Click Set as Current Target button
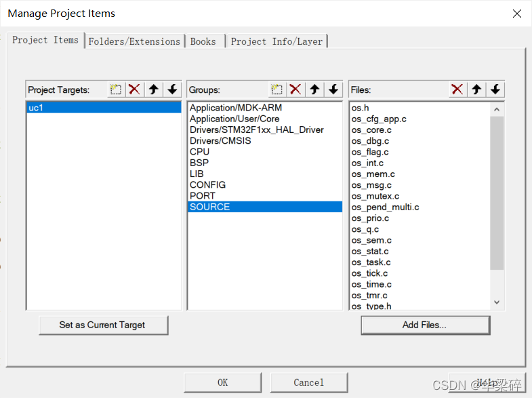The height and width of the screenshot is (398, 532). coord(104,325)
